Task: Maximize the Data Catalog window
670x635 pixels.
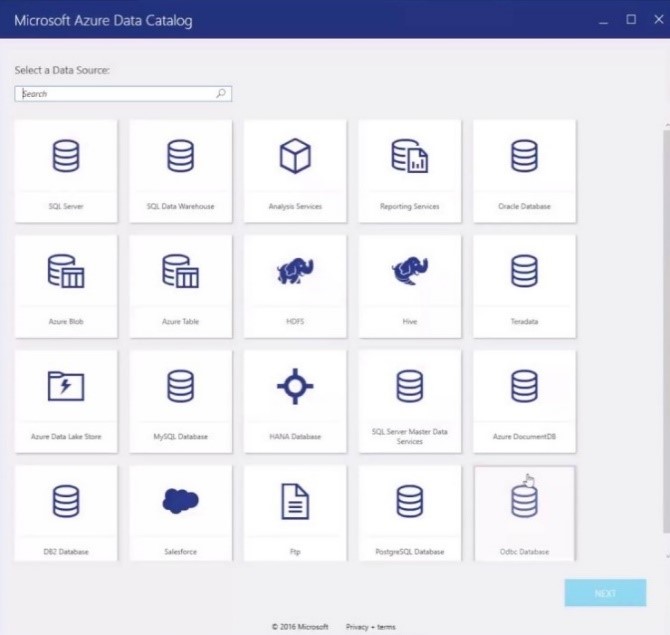Action: [x=631, y=20]
